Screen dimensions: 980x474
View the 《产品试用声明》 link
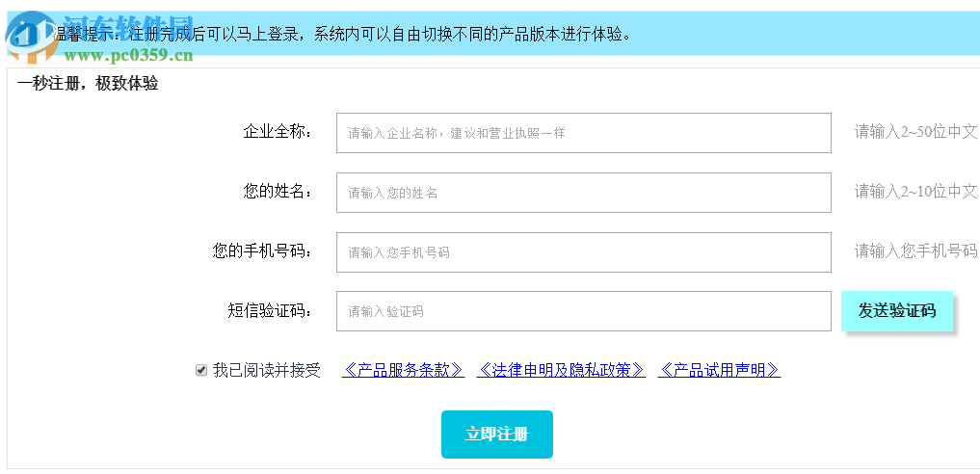(719, 370)
